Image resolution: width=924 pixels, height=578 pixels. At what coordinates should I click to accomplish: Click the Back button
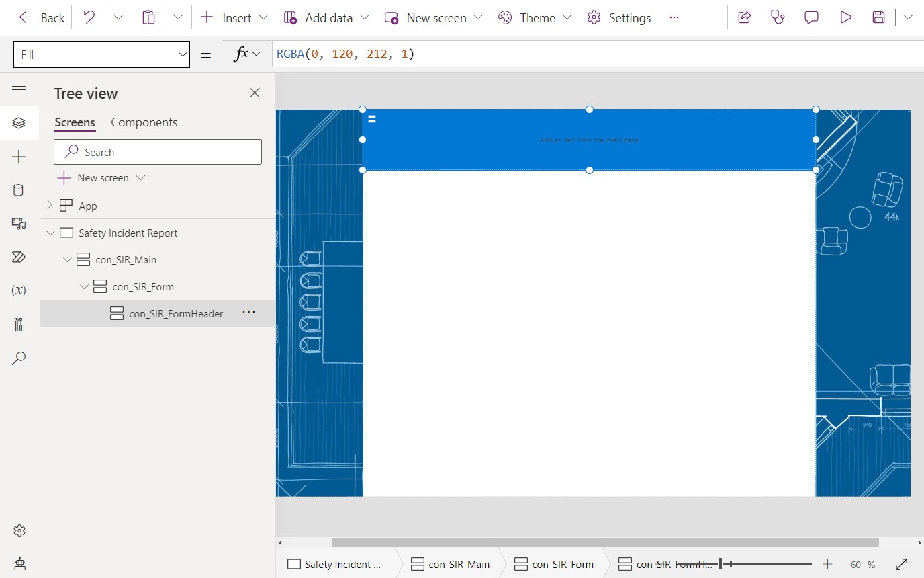40,17
